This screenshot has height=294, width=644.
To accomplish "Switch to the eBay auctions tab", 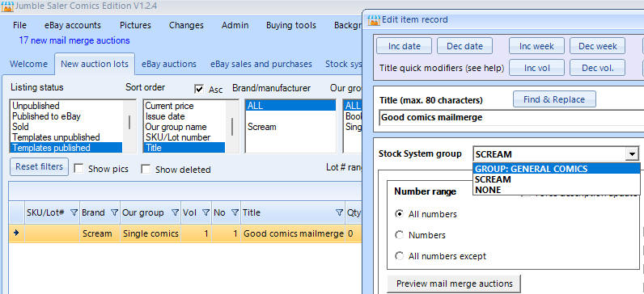I will [x=169, y=64].
